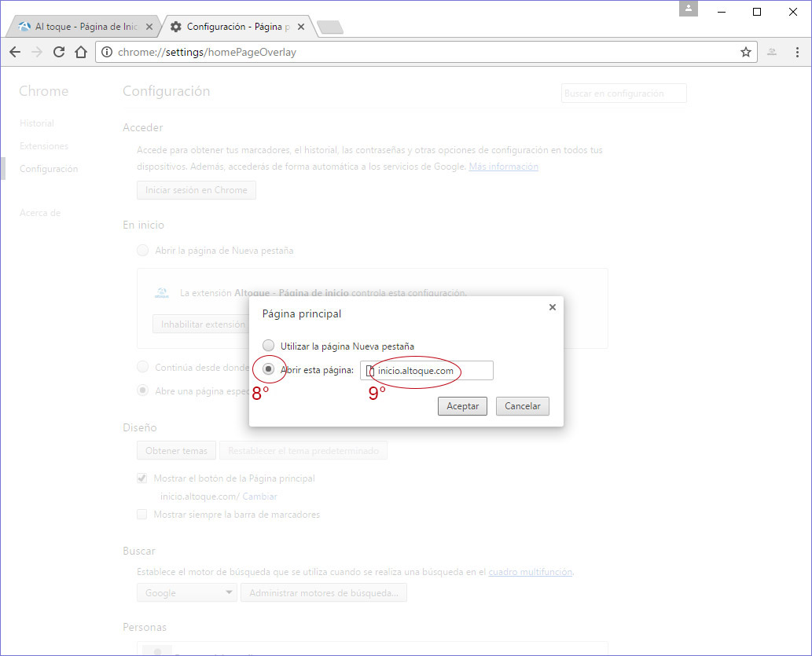Open the cuadro multifunción link
Viewport: 812px width, 656px height.
[x=531, y=572]
